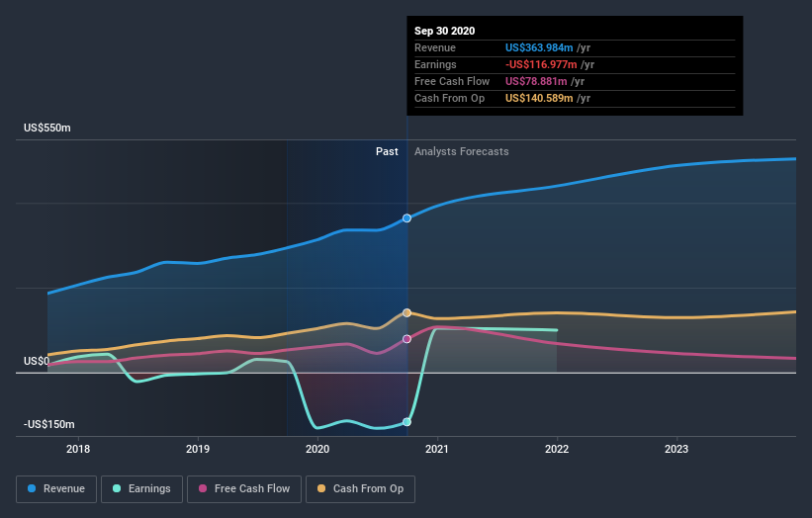
Task: Click the Analysts Forecasts label
Action: (x=462, y=151)
